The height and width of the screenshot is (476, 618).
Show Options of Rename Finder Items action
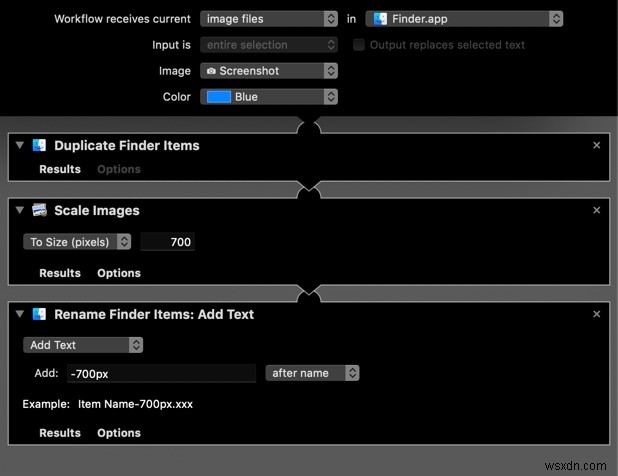119,433
